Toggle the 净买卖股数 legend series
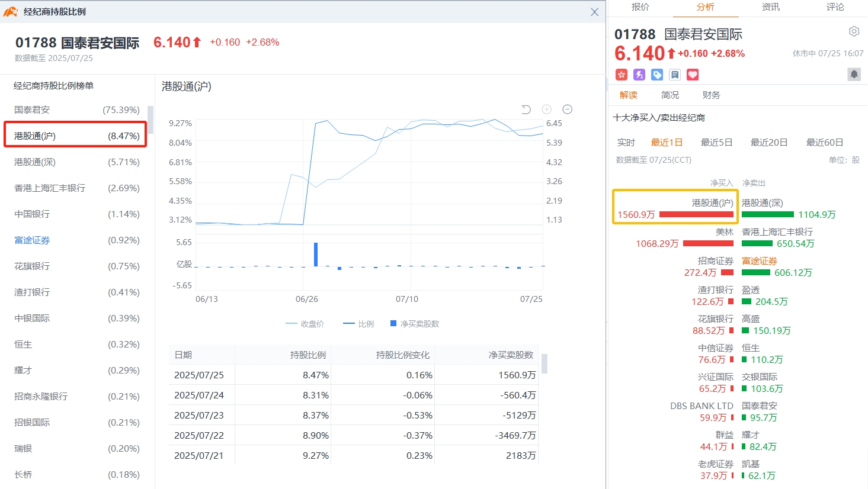The height and width of the screenshot is (489, 868). 415,324
